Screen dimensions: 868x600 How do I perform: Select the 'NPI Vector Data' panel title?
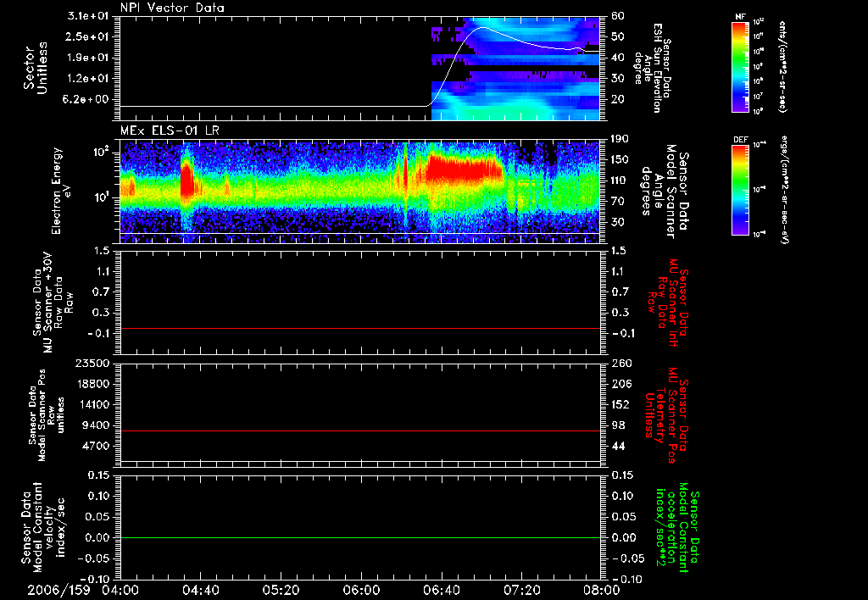172,8
